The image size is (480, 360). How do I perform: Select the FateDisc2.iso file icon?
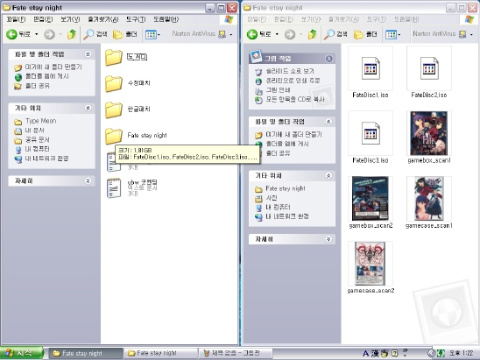pyautogui.click(x=429, y=68)
